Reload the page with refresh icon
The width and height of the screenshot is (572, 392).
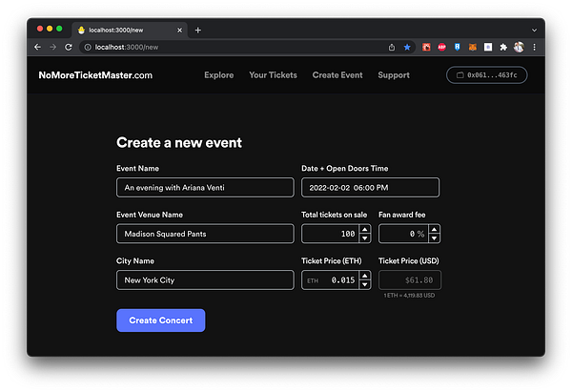(x=69, y=47)
